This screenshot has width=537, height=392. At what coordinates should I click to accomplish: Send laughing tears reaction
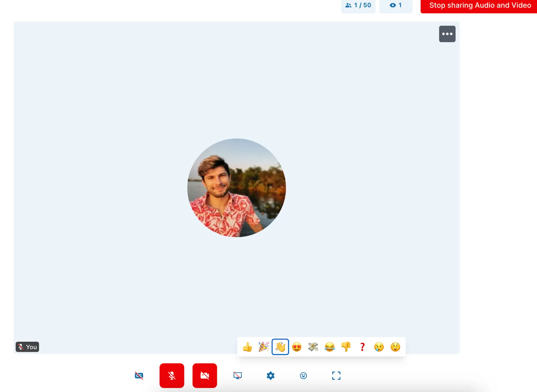(330, 347)
